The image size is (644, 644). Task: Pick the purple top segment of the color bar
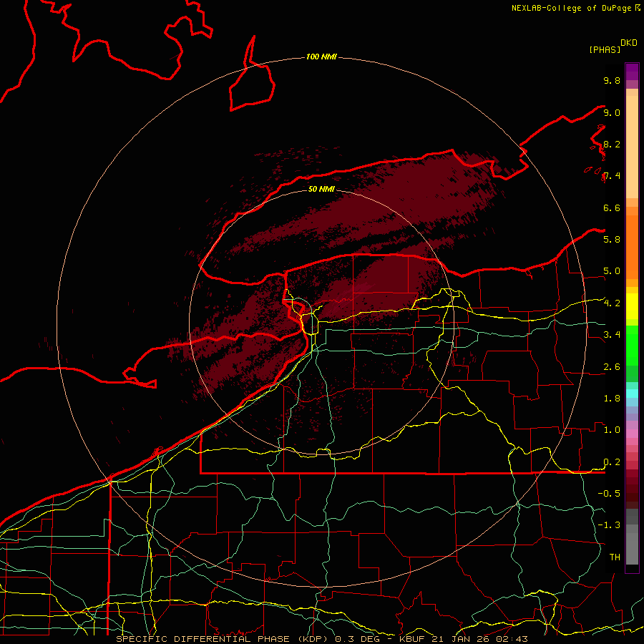tap(632, 72)
